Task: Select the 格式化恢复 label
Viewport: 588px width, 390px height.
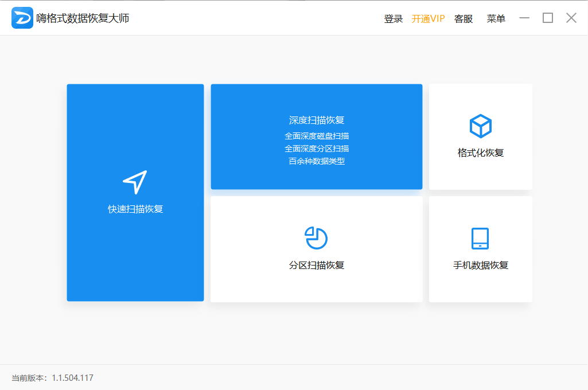Action: coord(481,153)
